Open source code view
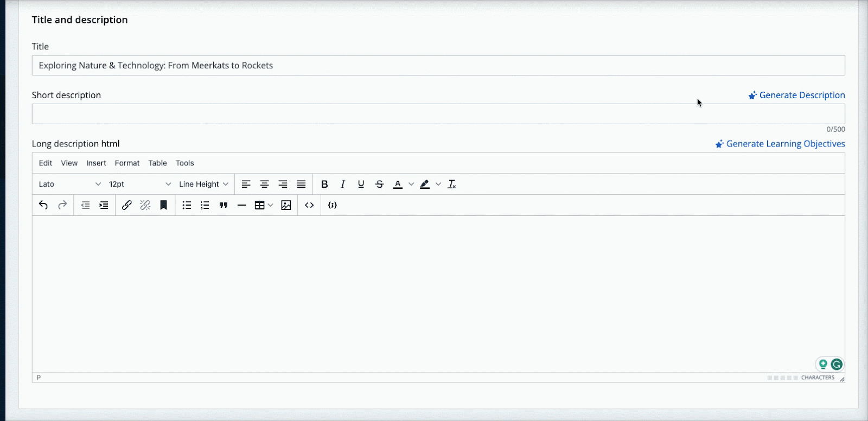 click(x=309, y=205)
